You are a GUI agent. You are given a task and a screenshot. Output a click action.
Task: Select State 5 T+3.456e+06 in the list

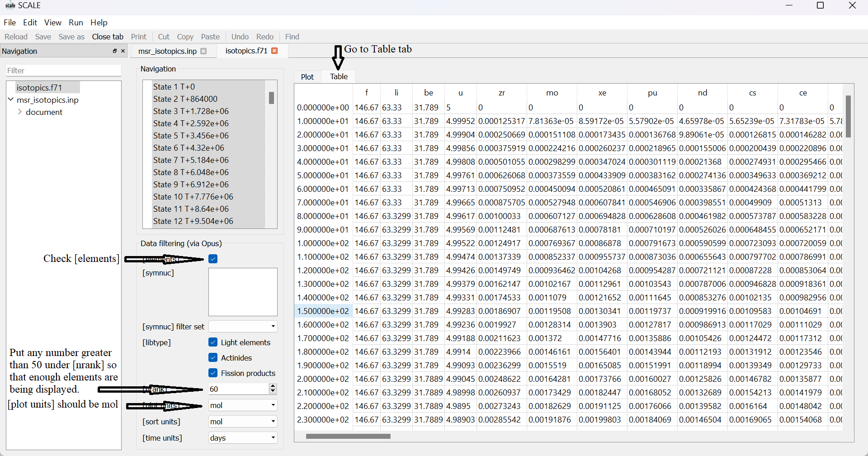(191, 136)
